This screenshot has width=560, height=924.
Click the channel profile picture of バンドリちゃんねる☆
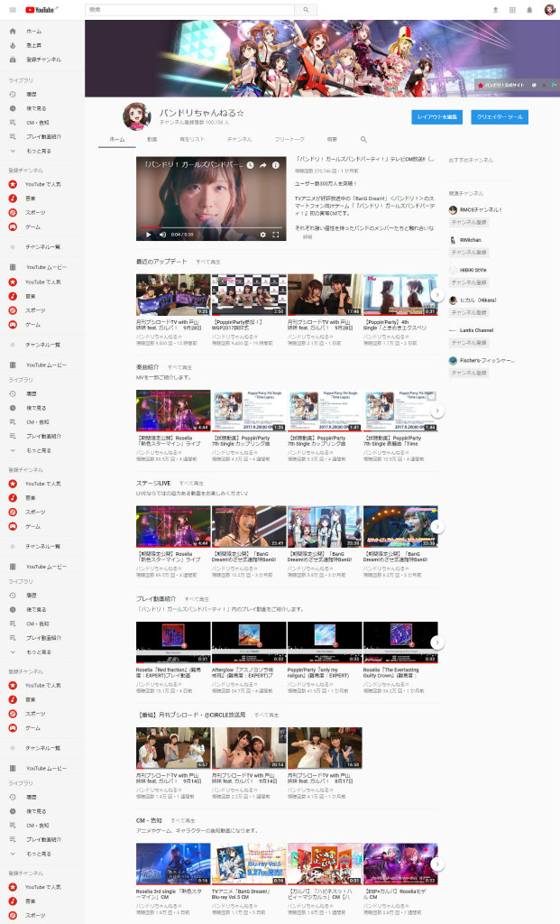[x=136, y=116]
